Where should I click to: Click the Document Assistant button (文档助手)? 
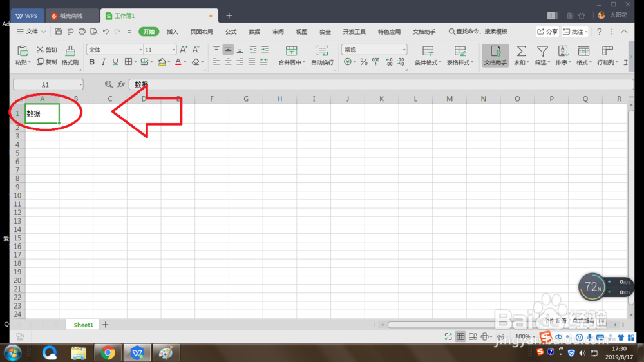[495, 55]
